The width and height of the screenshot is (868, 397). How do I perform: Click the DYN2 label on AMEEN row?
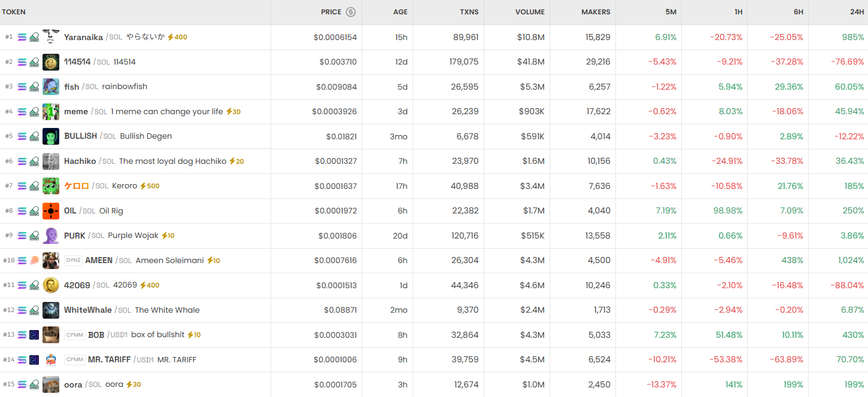point(73,261)
